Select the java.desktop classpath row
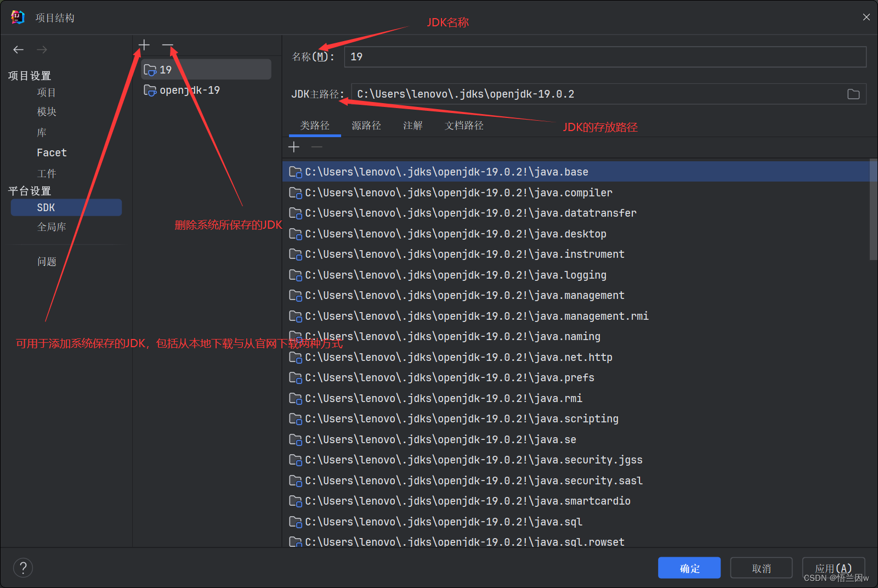This screenshot has width=878, height=588. 576,234
